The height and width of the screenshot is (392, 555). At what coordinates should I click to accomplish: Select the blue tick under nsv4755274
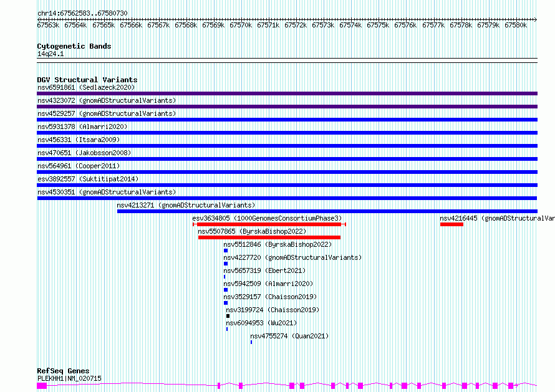tap(251, 342)
